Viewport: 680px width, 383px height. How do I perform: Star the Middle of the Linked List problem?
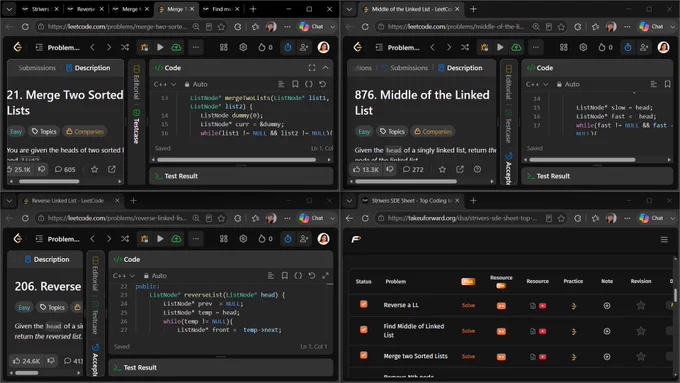(442, 169)
